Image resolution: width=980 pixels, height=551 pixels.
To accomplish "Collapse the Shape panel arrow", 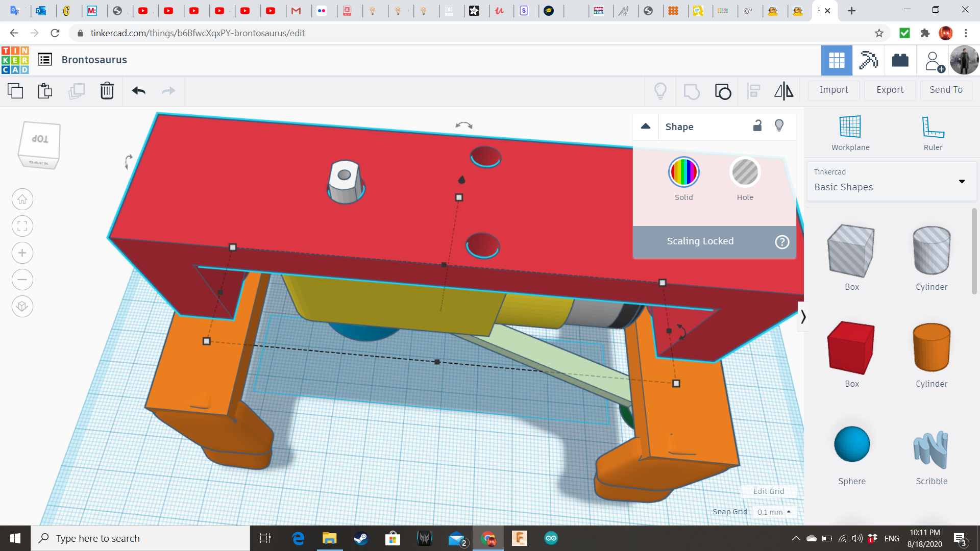I will click(x=646, y=126).
